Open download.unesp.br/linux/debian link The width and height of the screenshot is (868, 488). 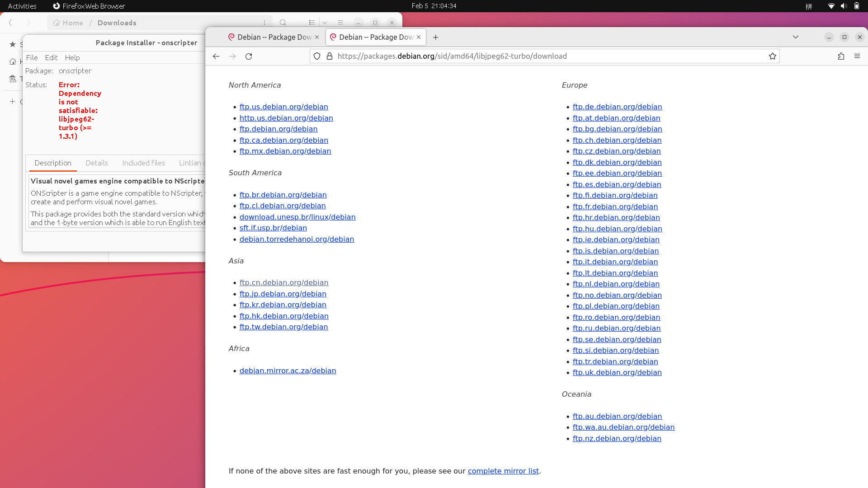pos(297,217)
